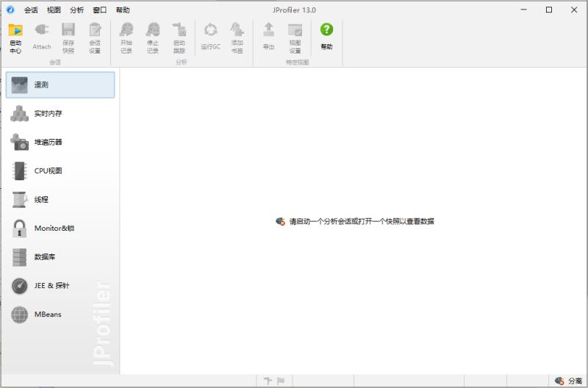Click the flag icon in status bar
The height and width of the screenshot is (388, 588).
(x=281, y=381)
